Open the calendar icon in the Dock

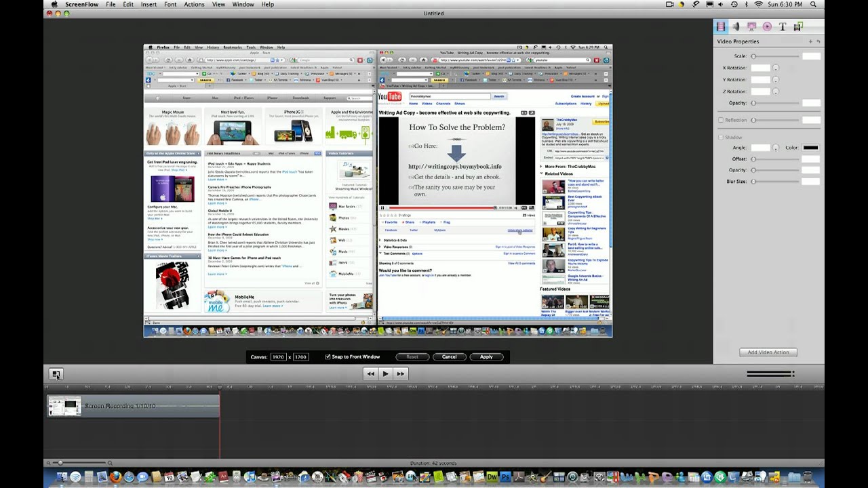point(169,477)
